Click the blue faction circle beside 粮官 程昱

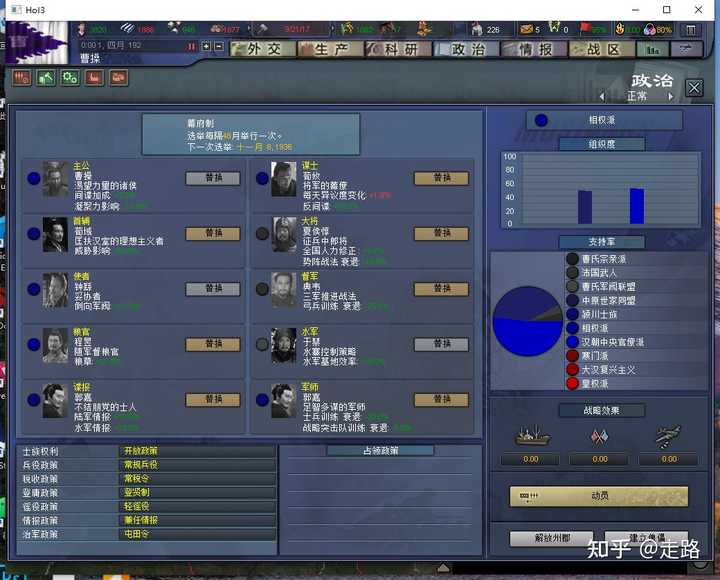[34, 344]
